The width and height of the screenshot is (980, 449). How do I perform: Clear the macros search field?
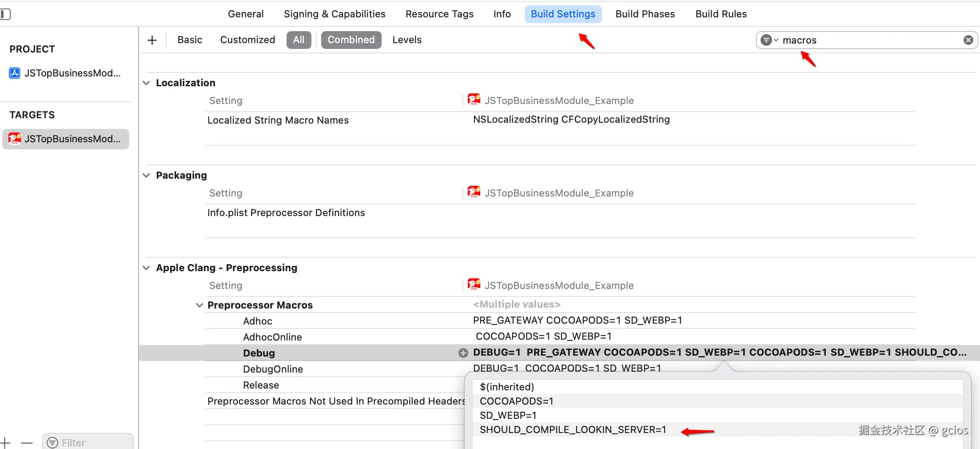tap(968, 40)
